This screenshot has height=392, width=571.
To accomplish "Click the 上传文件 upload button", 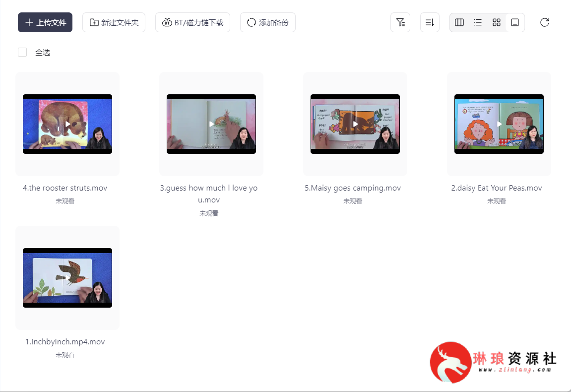I will pyautogui.click(x=45, y=23).
